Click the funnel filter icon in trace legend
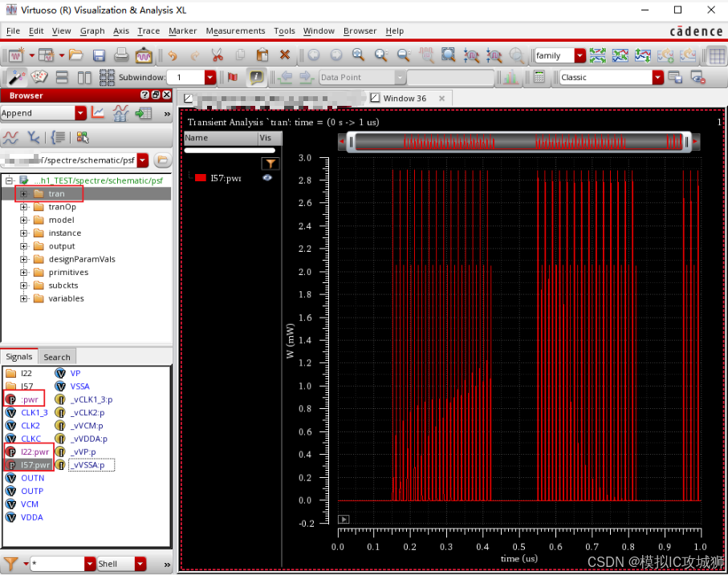 pyautogui.click(x=270, y=163)
